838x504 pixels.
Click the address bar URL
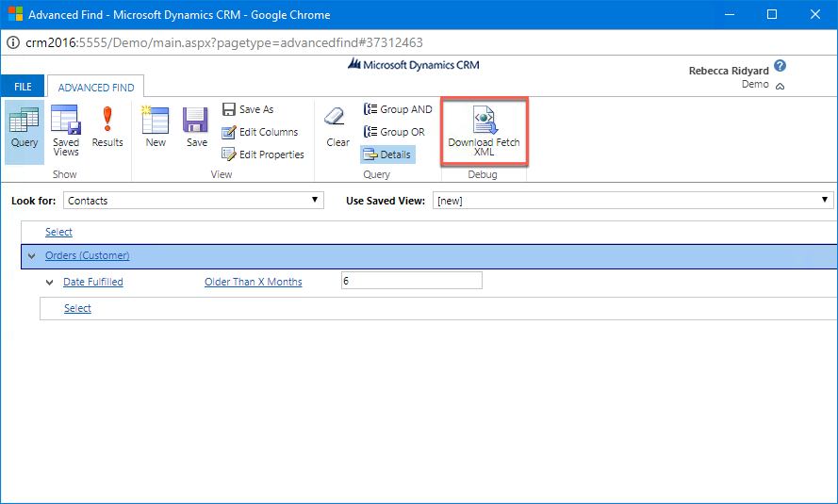[224, 42]
